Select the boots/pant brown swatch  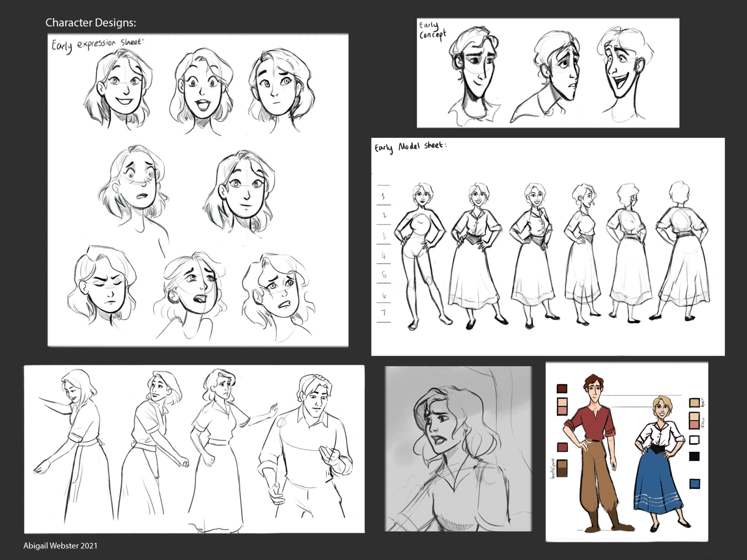pyautogui.click(x=562, y=468)
